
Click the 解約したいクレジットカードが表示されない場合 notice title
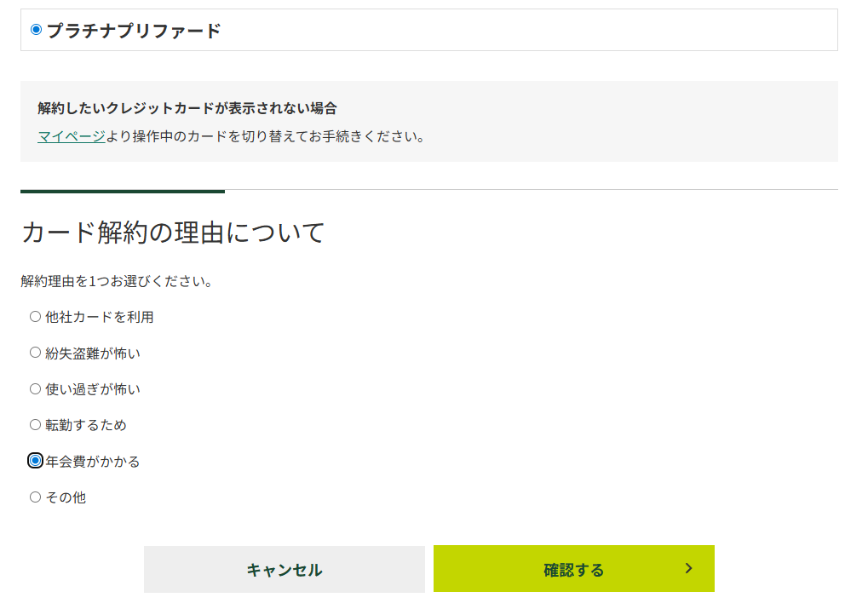[187, 108]
